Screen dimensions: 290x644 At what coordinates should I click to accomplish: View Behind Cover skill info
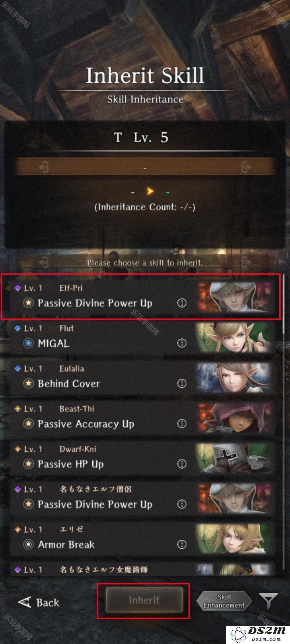[182, 383]
